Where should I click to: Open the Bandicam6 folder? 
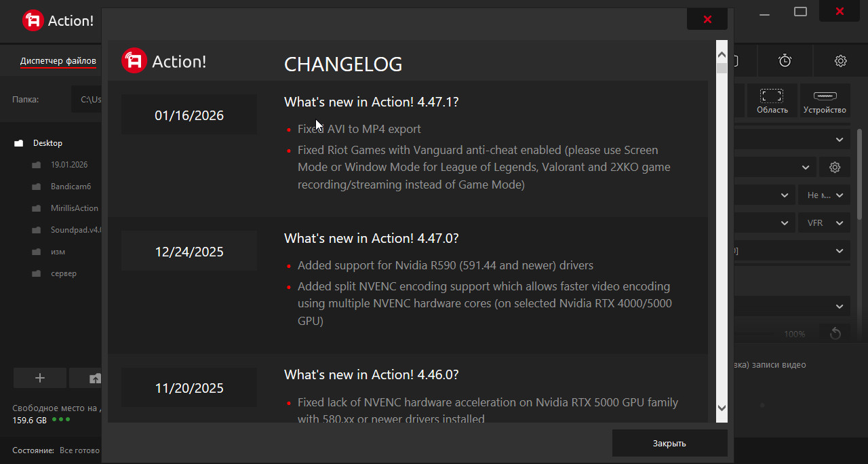point(71,187)
